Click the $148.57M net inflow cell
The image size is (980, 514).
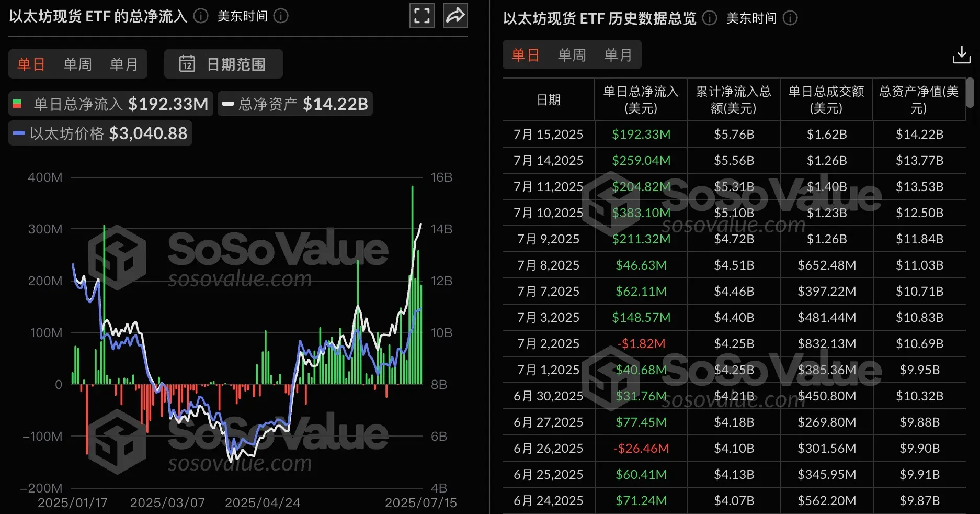[x=641, y=318]
